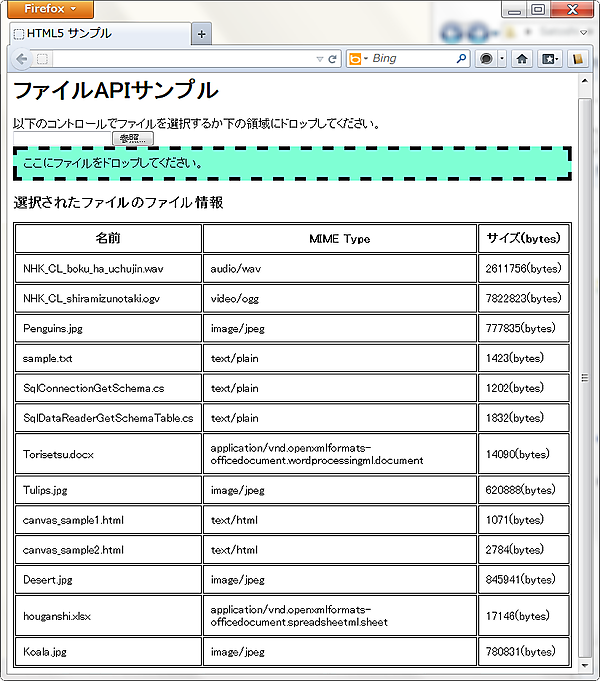Click the URL address bar field
The width and height of the screenshot is (600, 681).
click(180, 59)
